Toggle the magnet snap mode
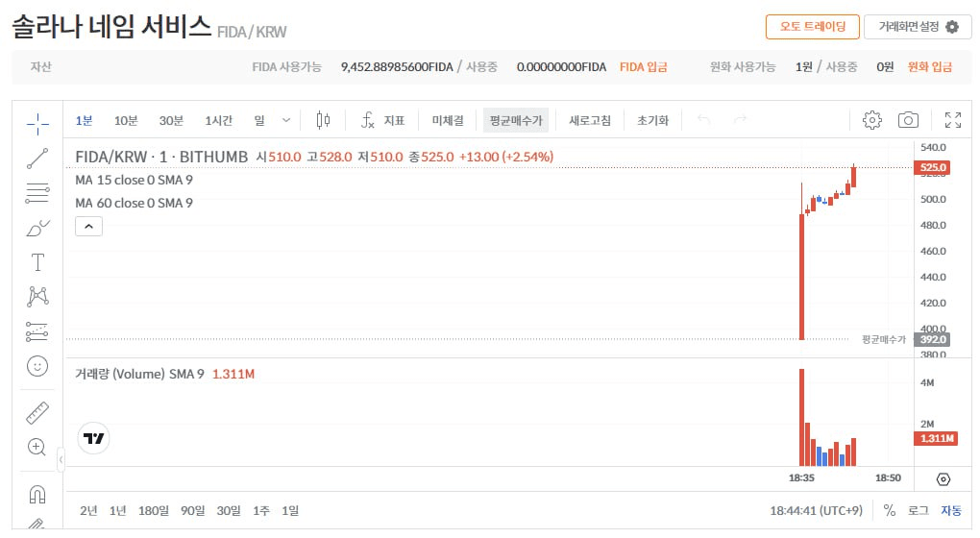 [37, 494]
